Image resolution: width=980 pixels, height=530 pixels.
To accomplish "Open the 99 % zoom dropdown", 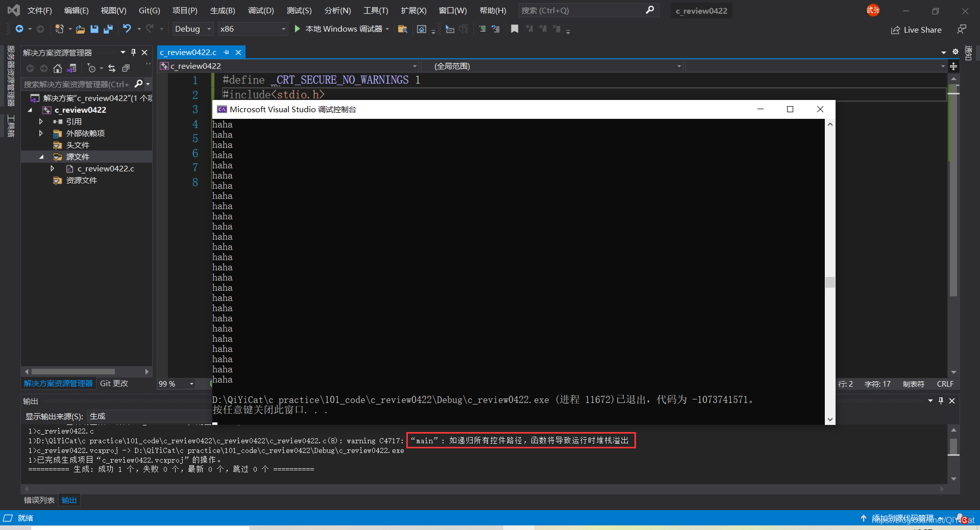I will (177, 384).
